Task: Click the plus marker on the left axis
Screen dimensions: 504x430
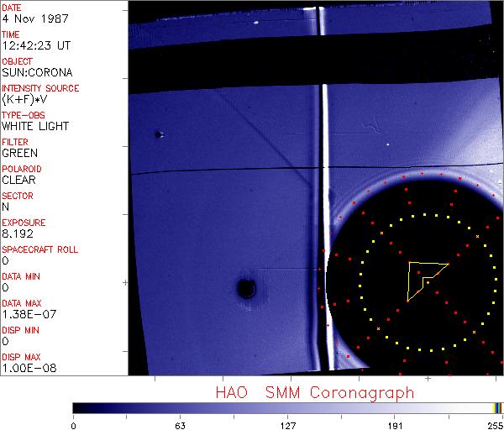Action: (125, 281)
